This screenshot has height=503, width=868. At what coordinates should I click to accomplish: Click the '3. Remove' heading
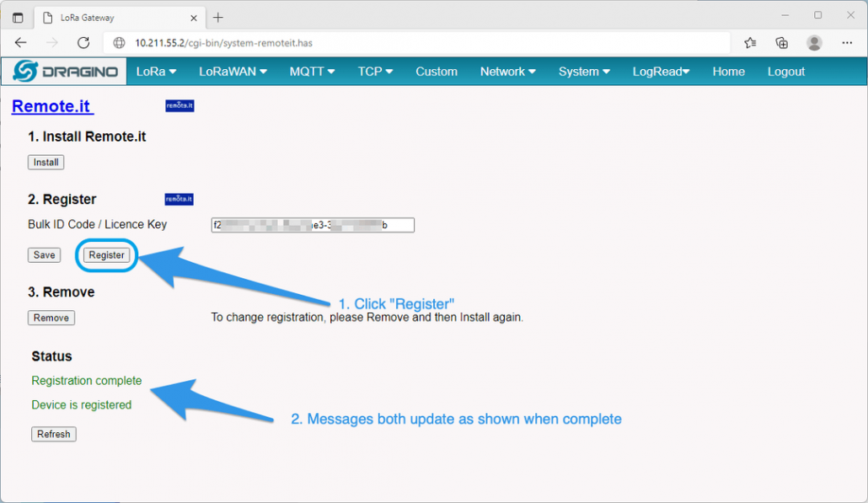pyautogui.click(x=62, y=292)
